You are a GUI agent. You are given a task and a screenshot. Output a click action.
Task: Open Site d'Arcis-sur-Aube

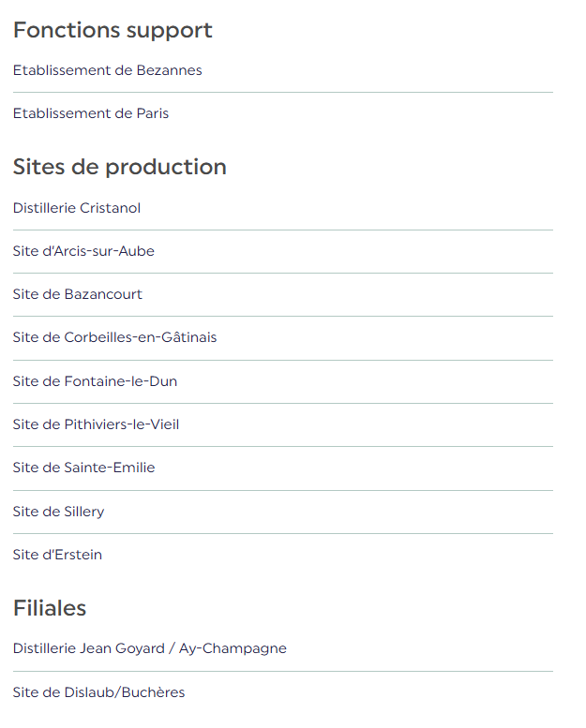pos(83,251)
